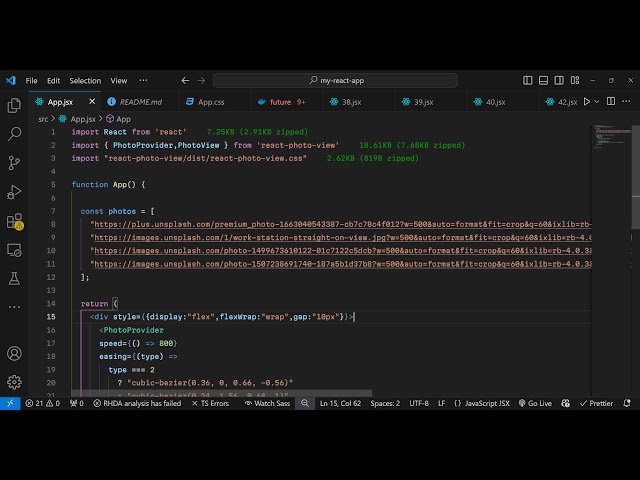Screen dimensions: 640x480
Task: Open the Testing flask icon
Action: tap(14, 278)
